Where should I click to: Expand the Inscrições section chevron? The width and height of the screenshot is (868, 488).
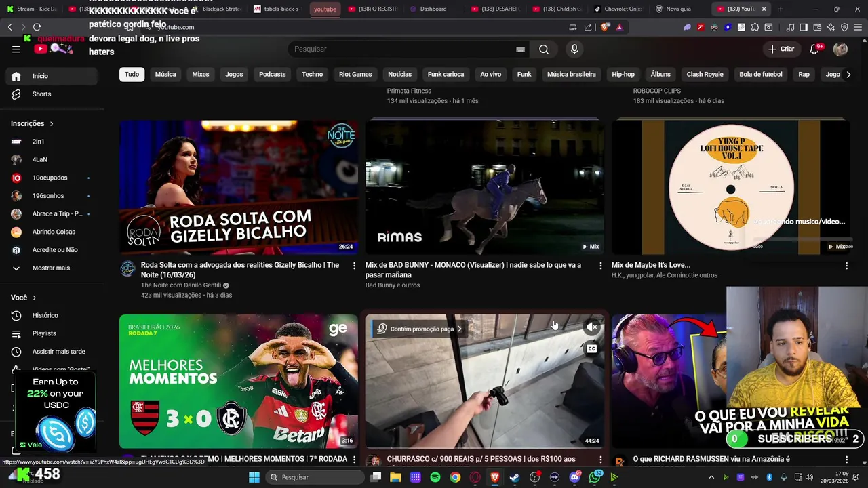(51, 124)
